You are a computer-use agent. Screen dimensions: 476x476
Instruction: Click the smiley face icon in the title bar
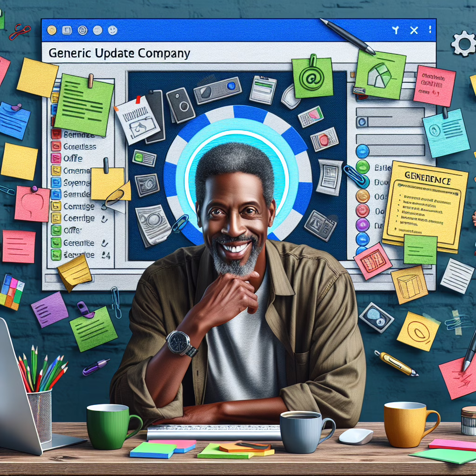point(112,30)
